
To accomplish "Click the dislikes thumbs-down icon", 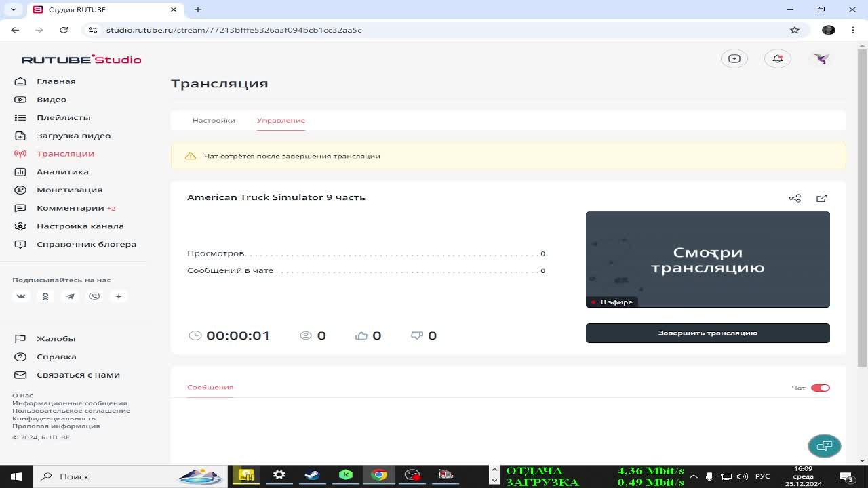I will point(417,335).
